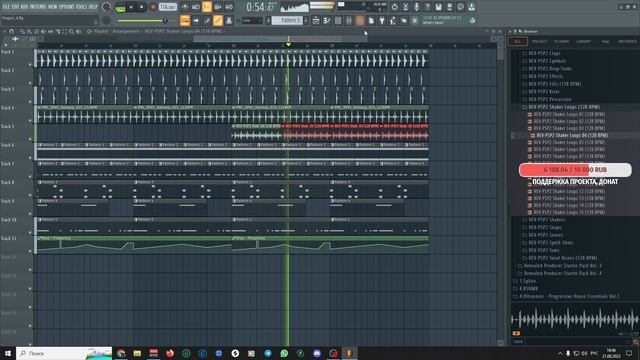Open the mixer view icon
The height and width of the screenshot is (360, 640).
(349, 20)
